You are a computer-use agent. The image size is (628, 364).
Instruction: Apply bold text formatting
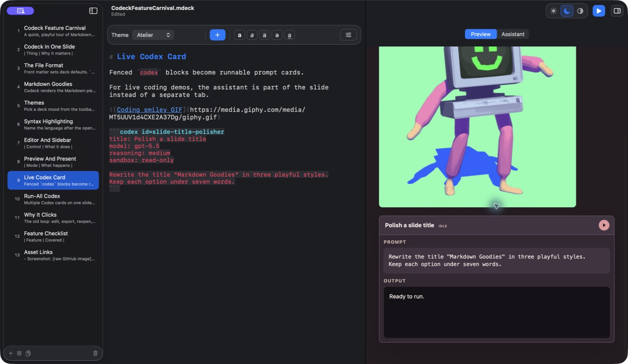240,35
